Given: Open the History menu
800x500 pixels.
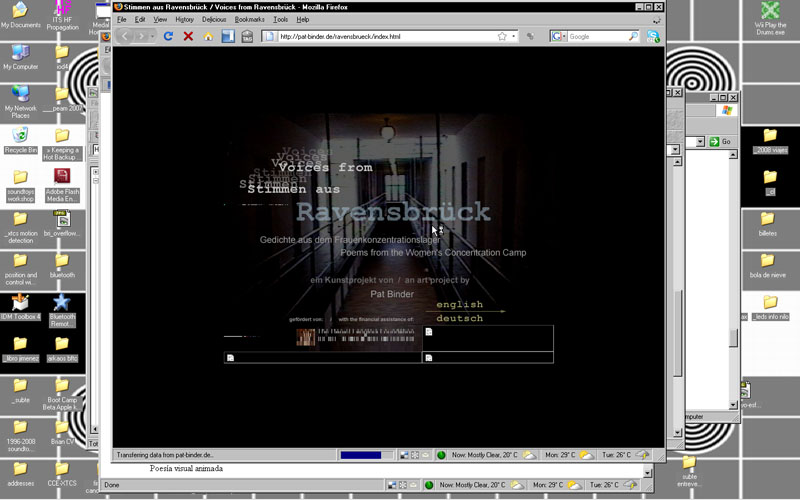Looking at the screenshot, I should [x=185, y=19].
